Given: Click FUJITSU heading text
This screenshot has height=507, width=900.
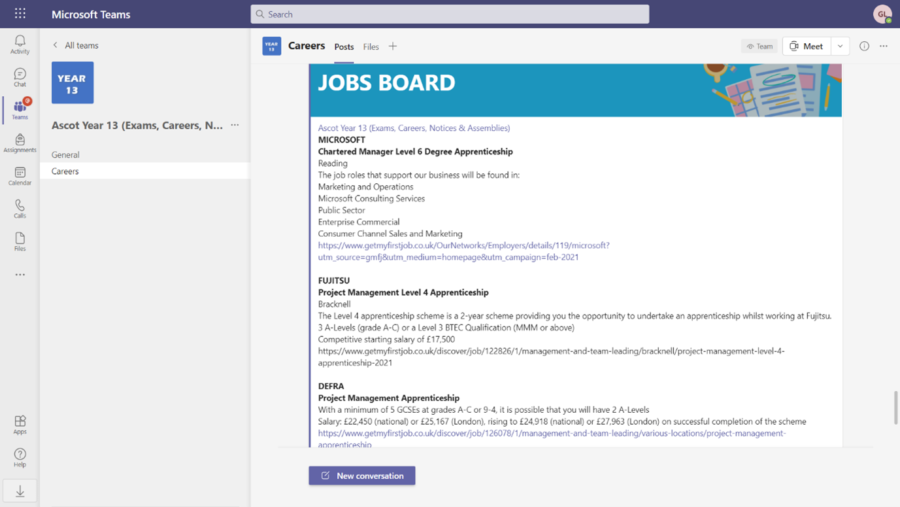Looking at the screenshot, I should (x=334, y=280).
